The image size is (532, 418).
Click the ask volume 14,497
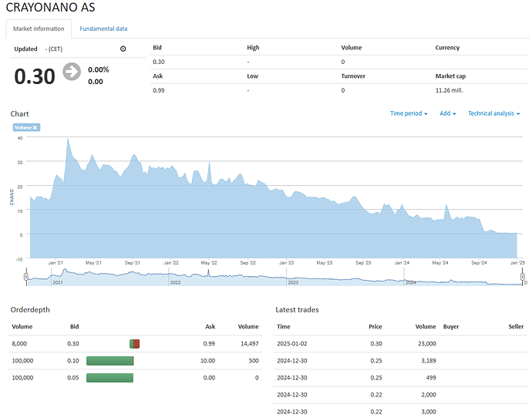(250, 344)
